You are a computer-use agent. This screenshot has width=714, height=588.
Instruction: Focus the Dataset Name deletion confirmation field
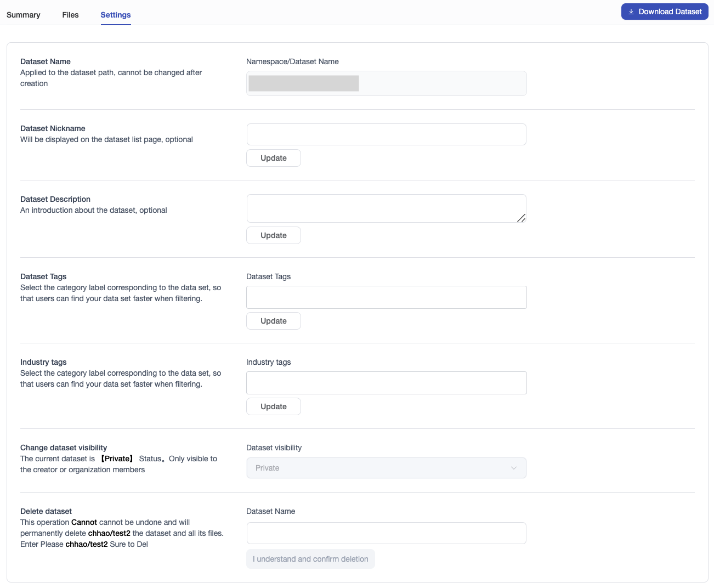[386, 533]
